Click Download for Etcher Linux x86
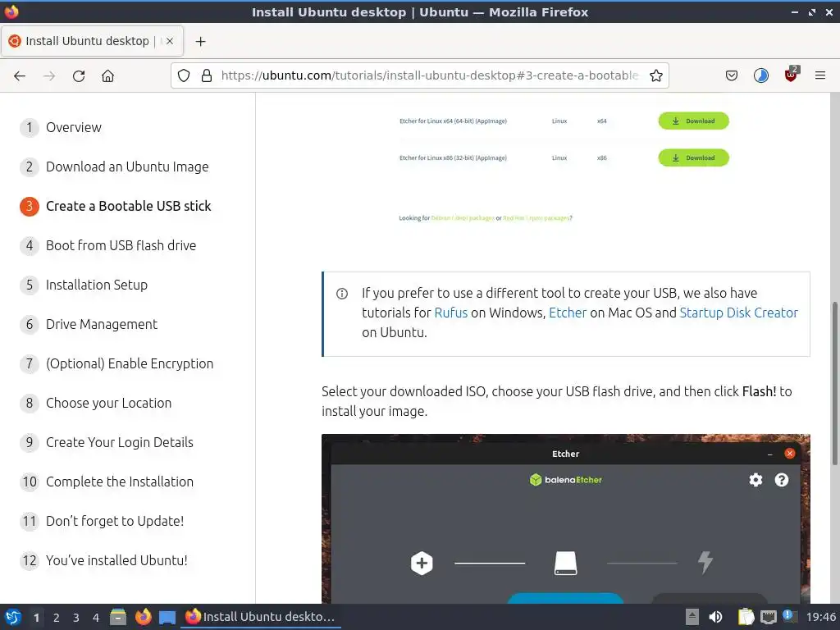This screenshot has height=630, width=840. [x=693, y=158]
